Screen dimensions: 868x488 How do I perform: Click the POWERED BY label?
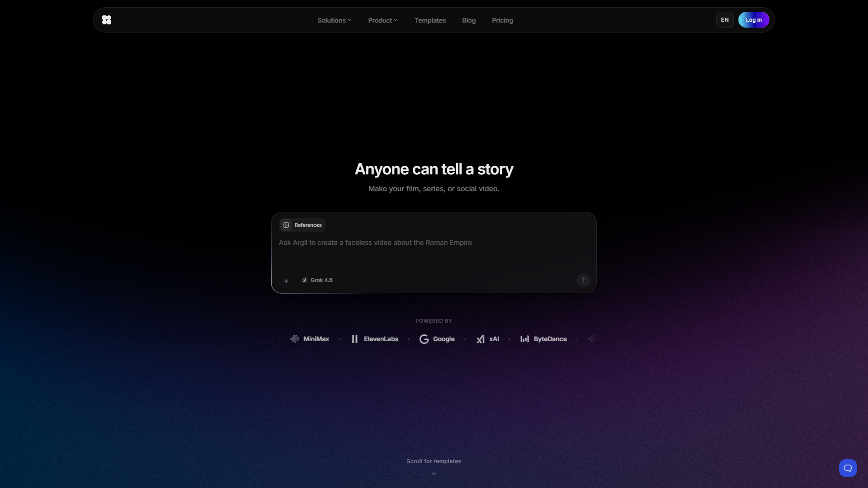pos(434,321)
